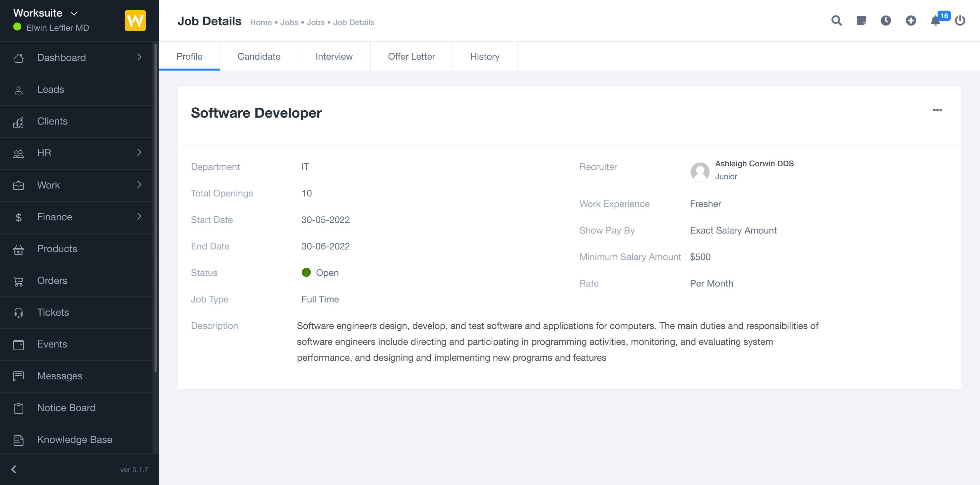This screenshot has width=980, height=485.
Task: Click the sticky notes icon
Action: [x=861, y=21]
